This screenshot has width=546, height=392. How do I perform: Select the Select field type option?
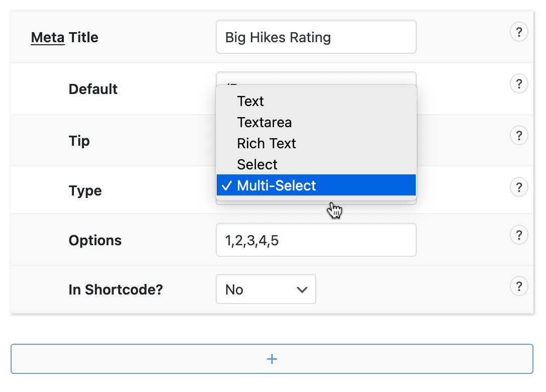click(x=257, y=165)
